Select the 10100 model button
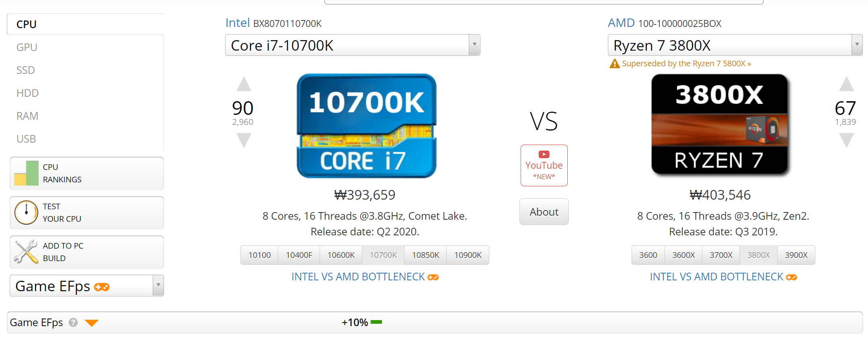Image resolution: width=868 pixels, height=341 pixels. coord(259,255)
